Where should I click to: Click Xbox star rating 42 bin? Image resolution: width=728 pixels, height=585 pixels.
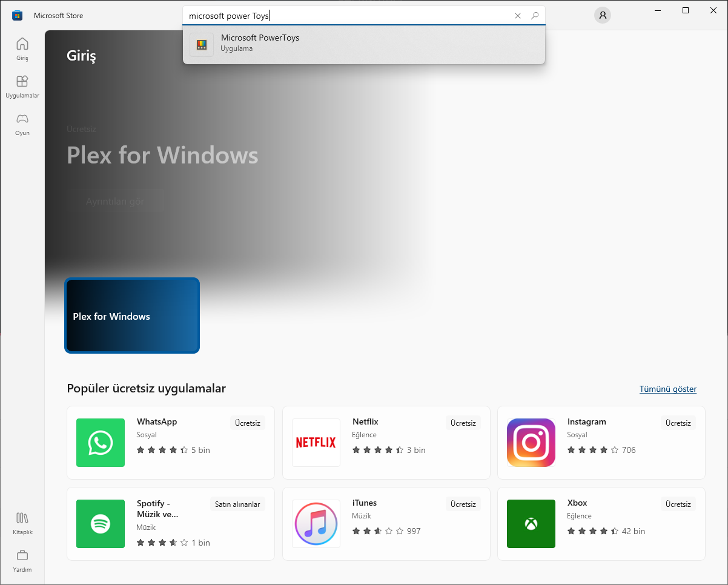click(606, 531)
